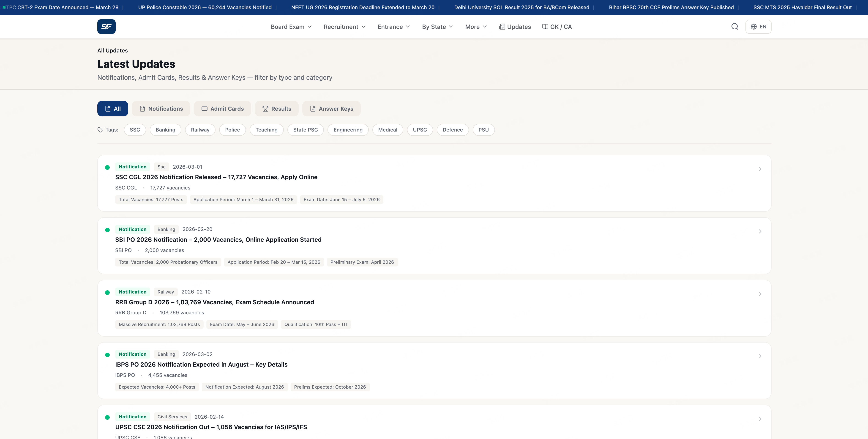The image size is (868, 439).
Task: Click the SF site logo
Action: click(x=106, y=27)
